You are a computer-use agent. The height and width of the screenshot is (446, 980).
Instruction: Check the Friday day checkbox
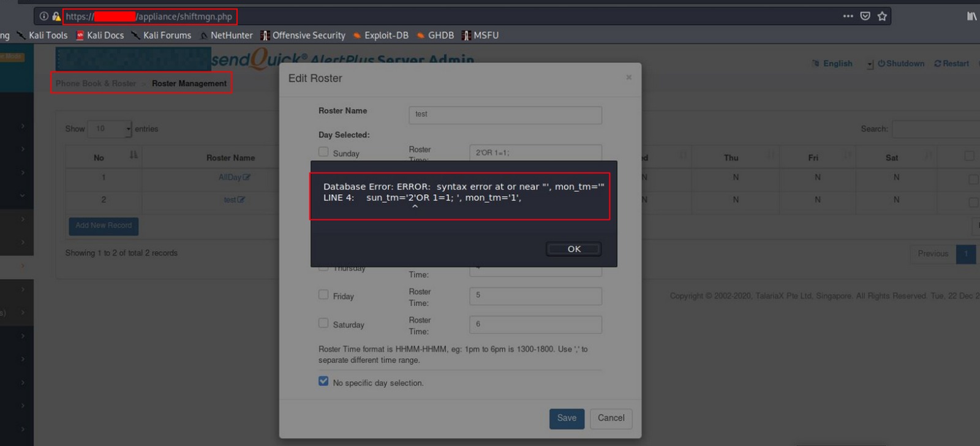coord(323,295)
